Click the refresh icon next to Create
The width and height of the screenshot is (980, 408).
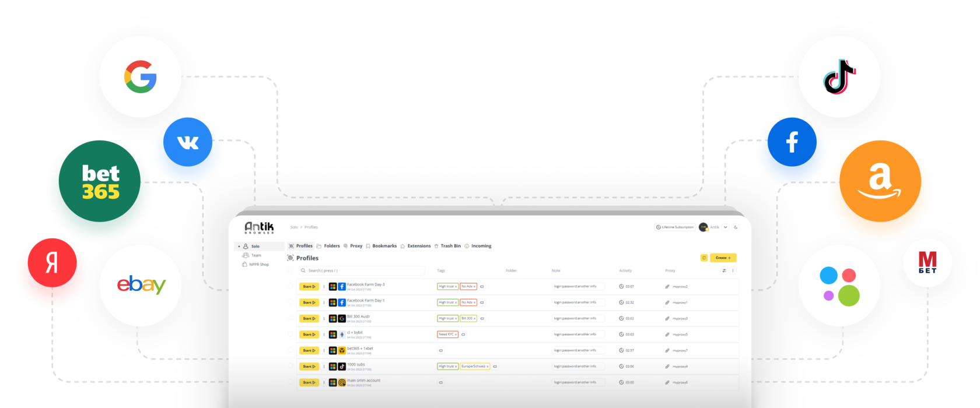coord(704,258)
